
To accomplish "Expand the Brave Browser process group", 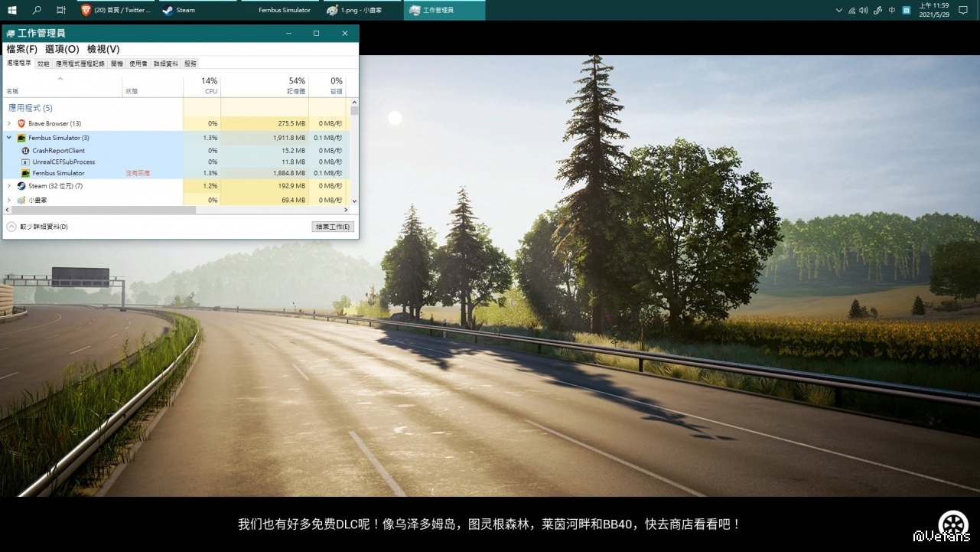I will tap(9, 123).
